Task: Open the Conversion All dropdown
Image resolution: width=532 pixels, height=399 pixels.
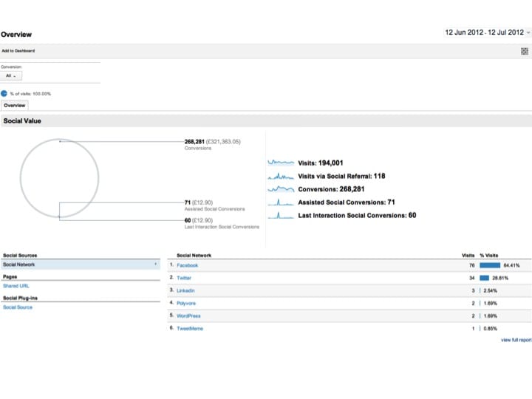Action: tap(13, 75)
